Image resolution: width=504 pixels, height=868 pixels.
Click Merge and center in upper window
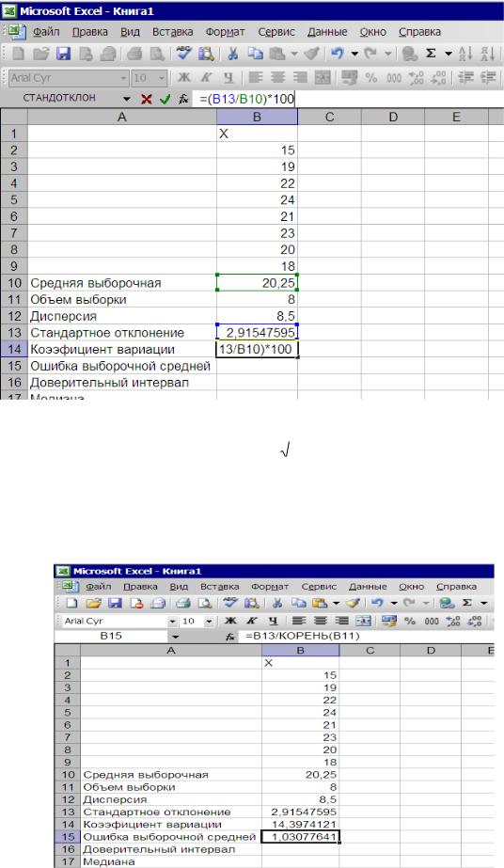323,78
